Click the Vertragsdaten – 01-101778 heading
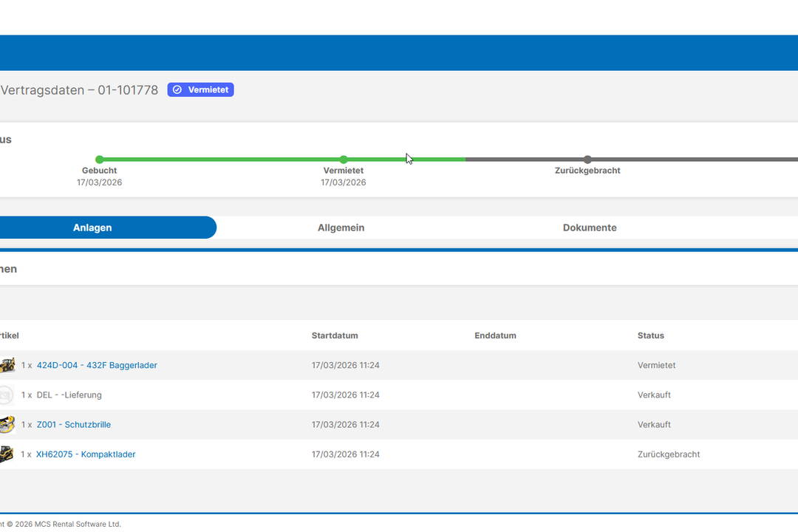This screenshot has width=798, height=532. click(x=79, y=90)
